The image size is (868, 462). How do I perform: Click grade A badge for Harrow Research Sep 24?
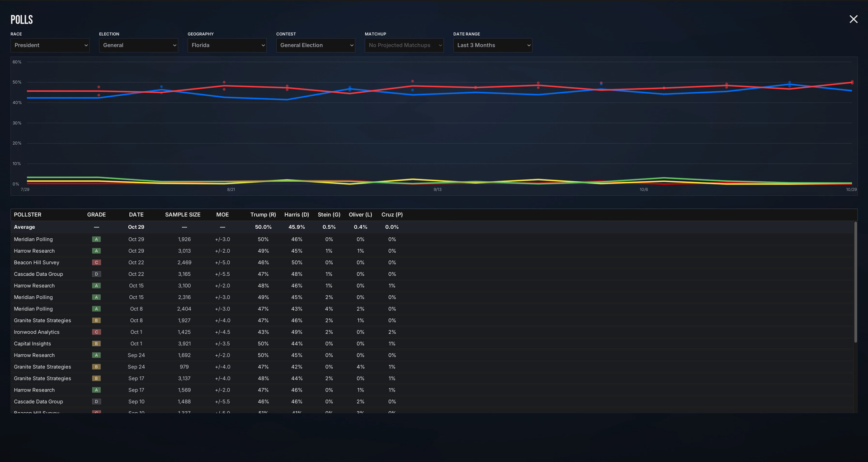tap(96, 355)
